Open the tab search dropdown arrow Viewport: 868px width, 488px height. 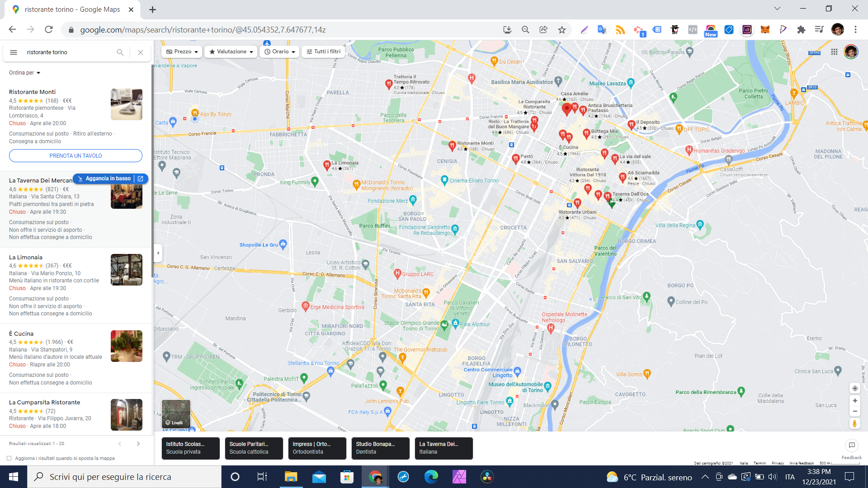tap(777, 9)
